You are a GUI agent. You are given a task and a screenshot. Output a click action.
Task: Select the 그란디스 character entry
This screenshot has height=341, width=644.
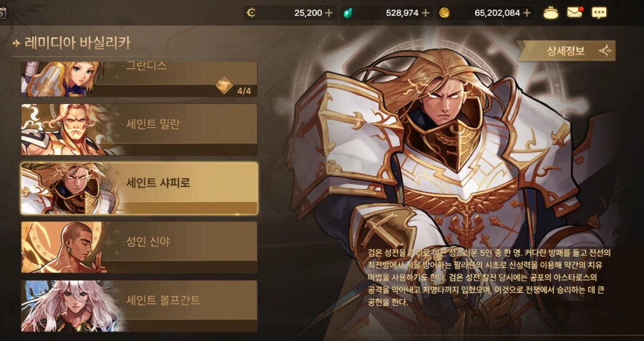coord(140,80)
